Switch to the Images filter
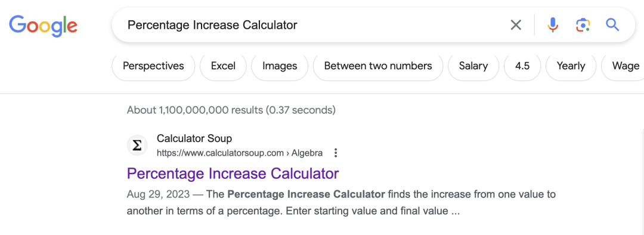This screenshot has width=644, height=235. 280,66
